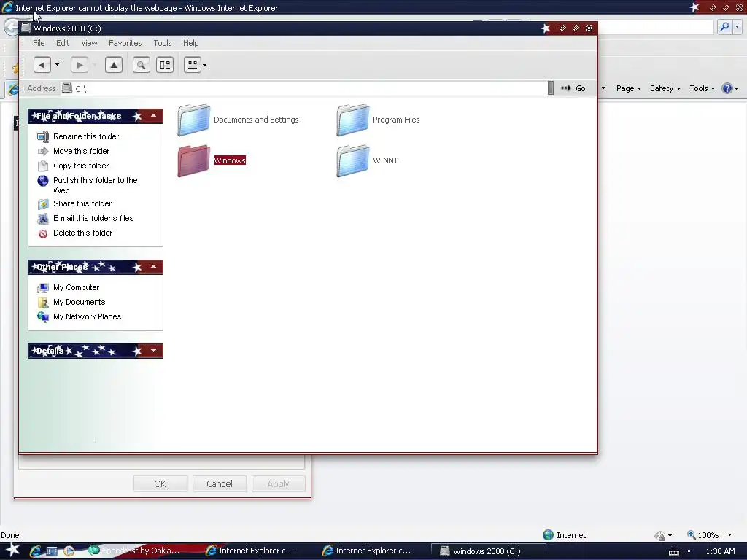The height and width of the screenshot is (560, 747).
Task: Open the Tools menu in Explorer window
Action: [x=163, y=43]
